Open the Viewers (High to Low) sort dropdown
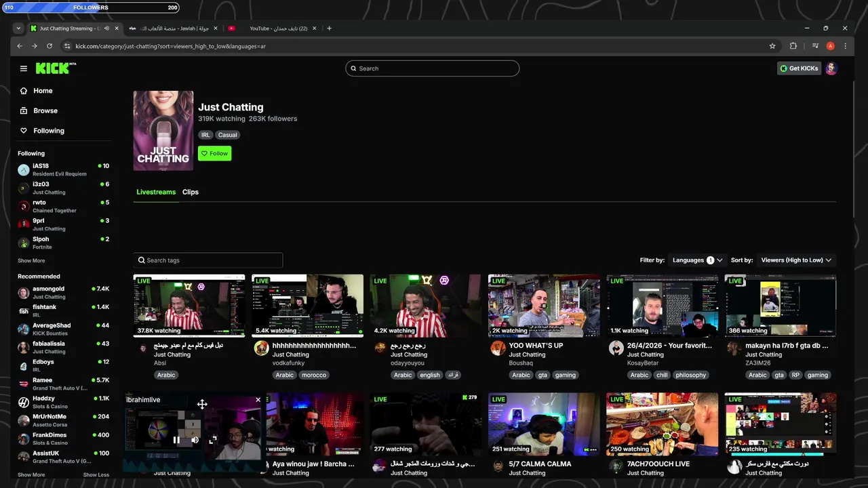 (x=796, y=260)
